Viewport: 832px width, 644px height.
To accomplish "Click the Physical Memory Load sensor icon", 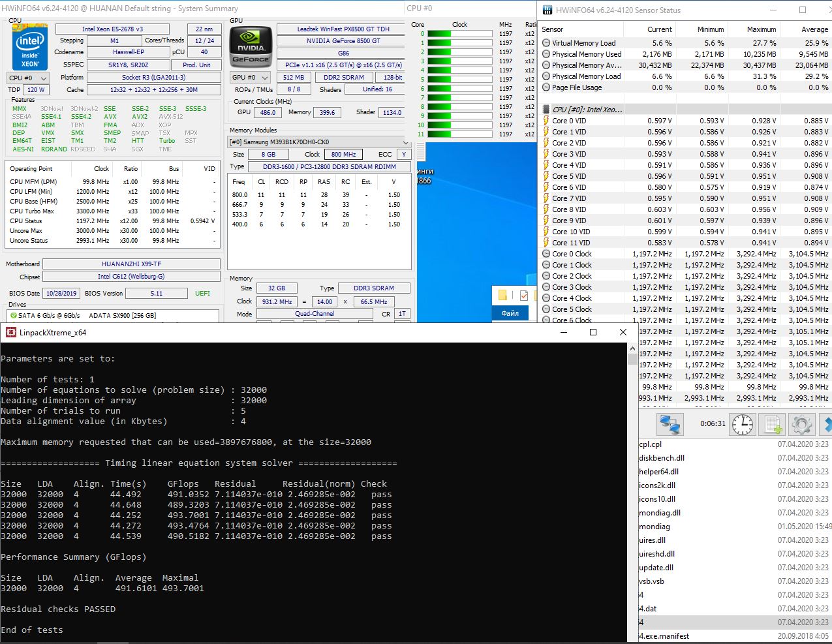I will point(546,76).
